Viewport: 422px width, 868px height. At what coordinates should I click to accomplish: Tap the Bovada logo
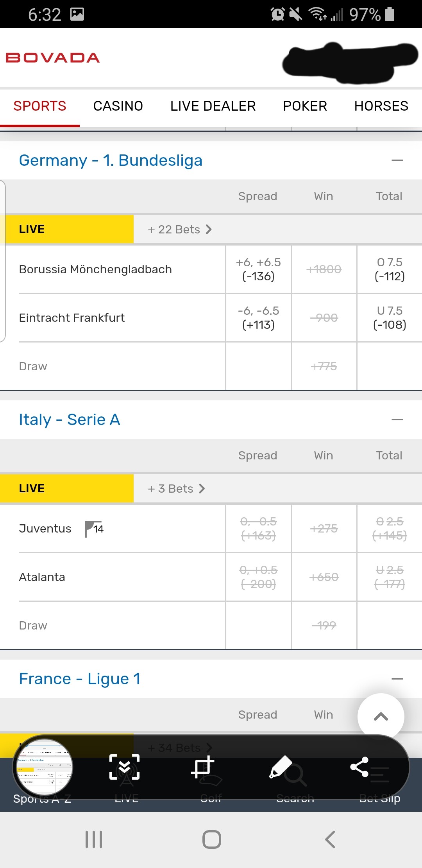coord(53,58)
